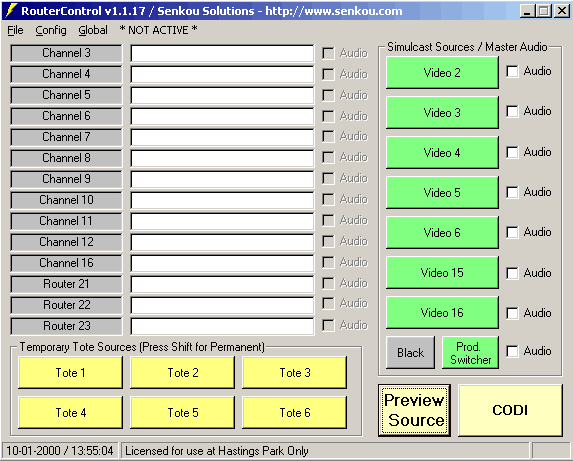The width and height of the screenshot is (573, 461).
Task: Click the Router 22 label button
Action: pos(66,305)
